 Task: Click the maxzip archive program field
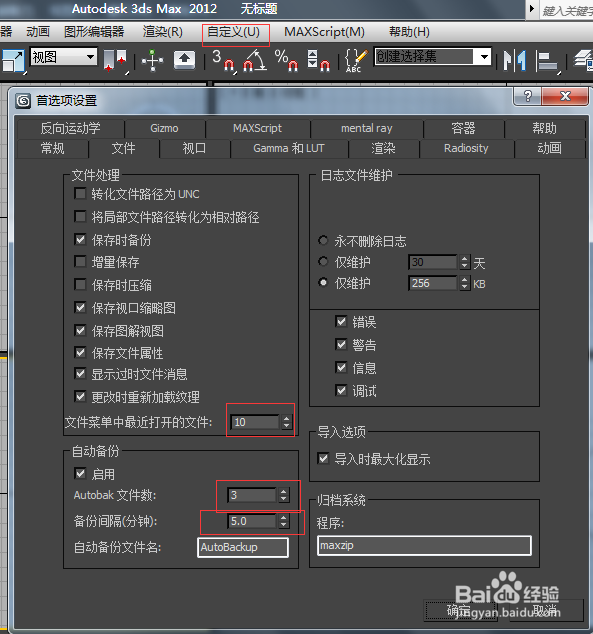click(x=424, y=545)
